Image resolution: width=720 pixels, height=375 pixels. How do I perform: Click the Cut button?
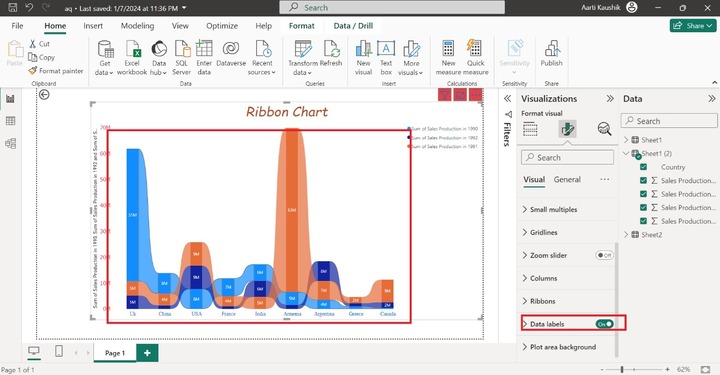[x=39, y=44]
